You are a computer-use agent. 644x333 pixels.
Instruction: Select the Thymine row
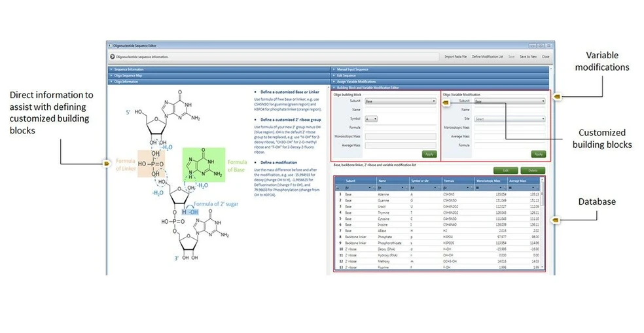(x=437, y=213)
